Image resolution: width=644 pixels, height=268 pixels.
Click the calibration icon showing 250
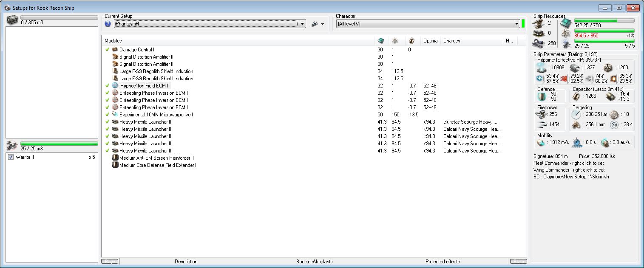[539, 43]
